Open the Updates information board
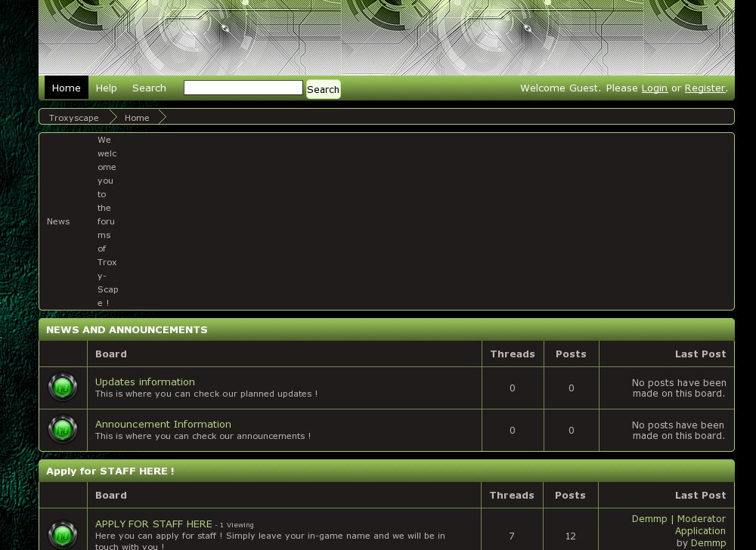 click(x=144, y=382)
